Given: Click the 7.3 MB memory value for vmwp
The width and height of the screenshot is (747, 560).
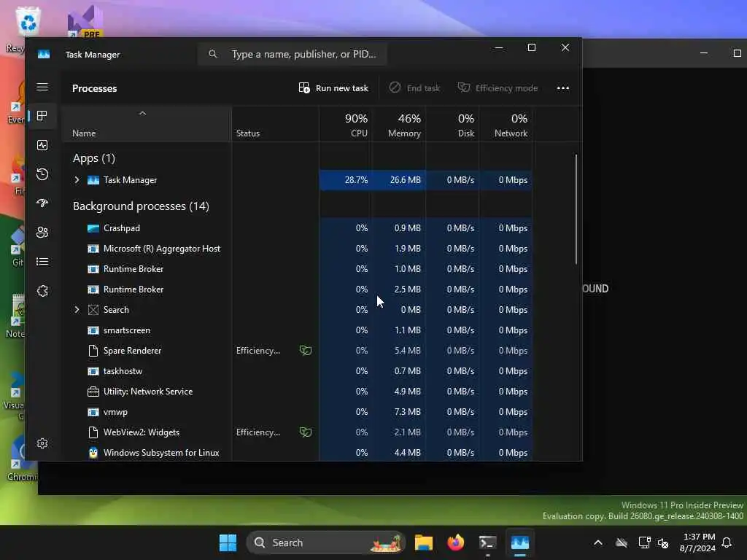Looking at the screenshot, I should click(407, 412).
